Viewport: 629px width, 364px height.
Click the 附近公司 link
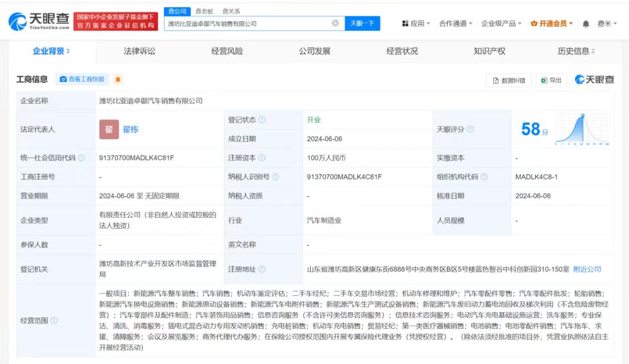587,269
